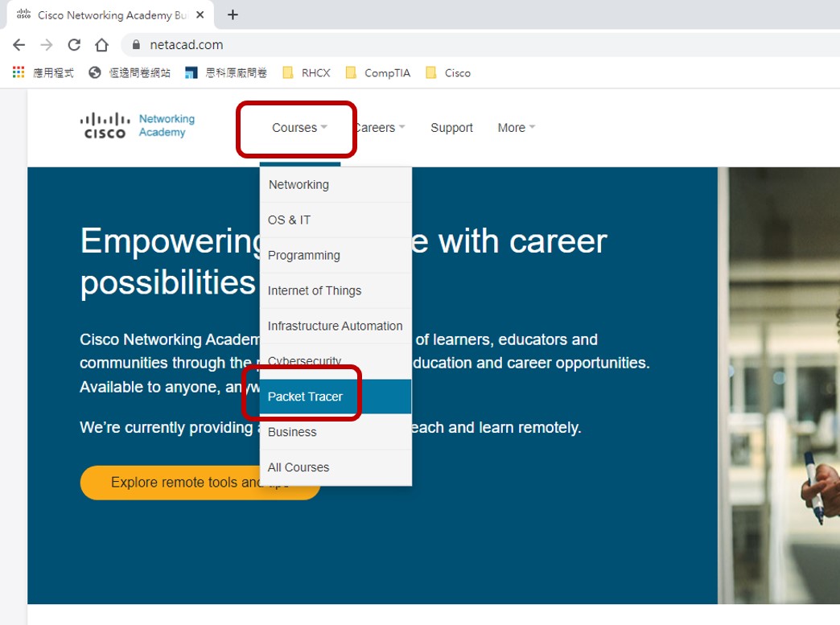Open the Cisco bookmark folder
The image size is (840, 625).
pos(448,73)
